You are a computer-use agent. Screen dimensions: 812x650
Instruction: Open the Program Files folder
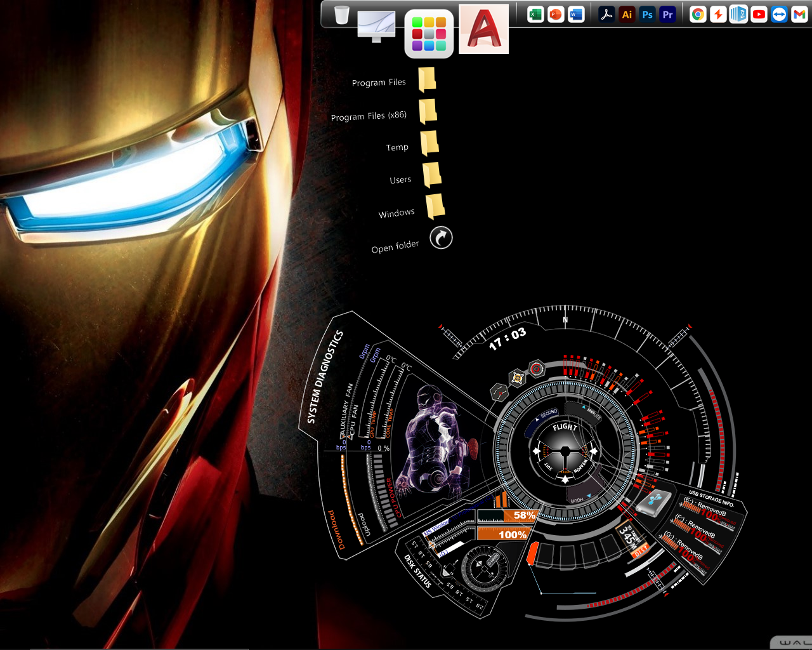[x=426, y=79]
